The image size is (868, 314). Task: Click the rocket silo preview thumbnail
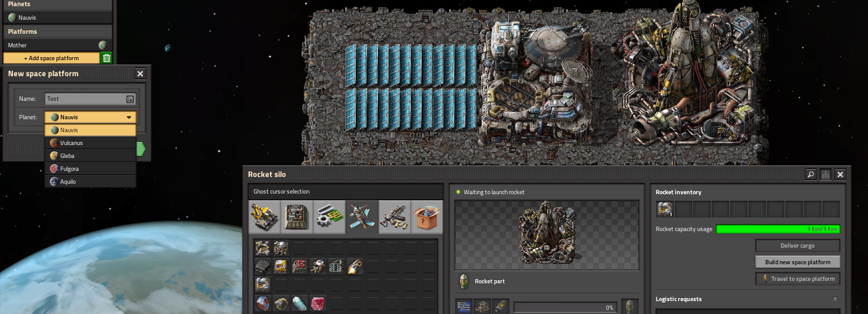click(x=546, y=234)
